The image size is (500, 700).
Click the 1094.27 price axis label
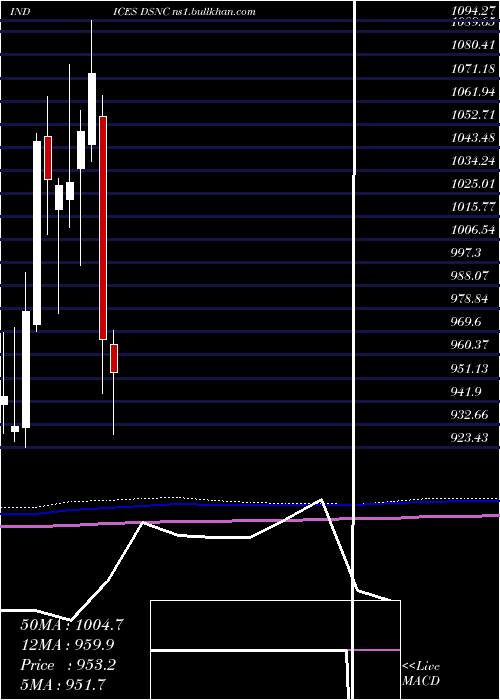472,12
